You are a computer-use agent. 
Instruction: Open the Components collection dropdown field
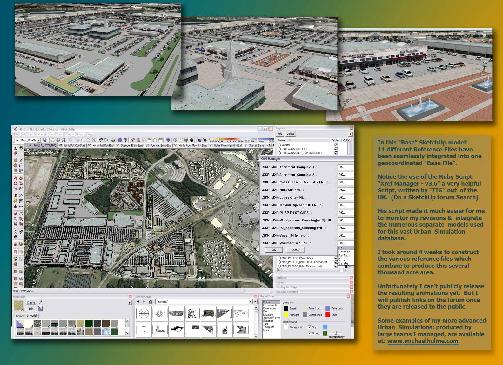(202, 302)
